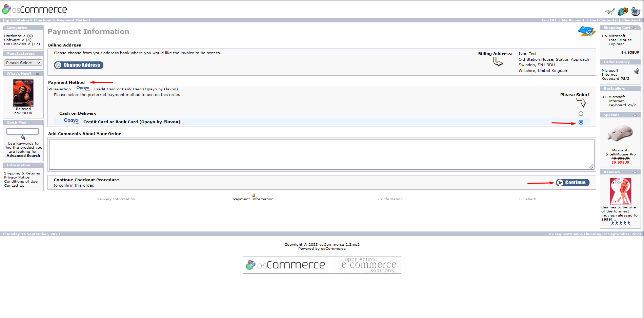Click the magnifying glass icon in Quick Find
644x318 pixels.
23,137
